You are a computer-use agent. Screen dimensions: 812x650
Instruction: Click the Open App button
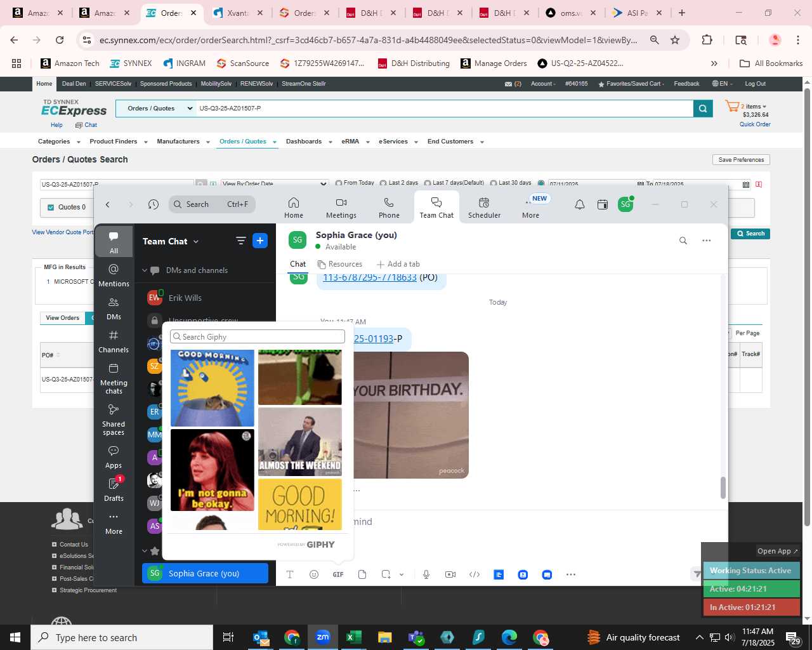tap(778, 551)
